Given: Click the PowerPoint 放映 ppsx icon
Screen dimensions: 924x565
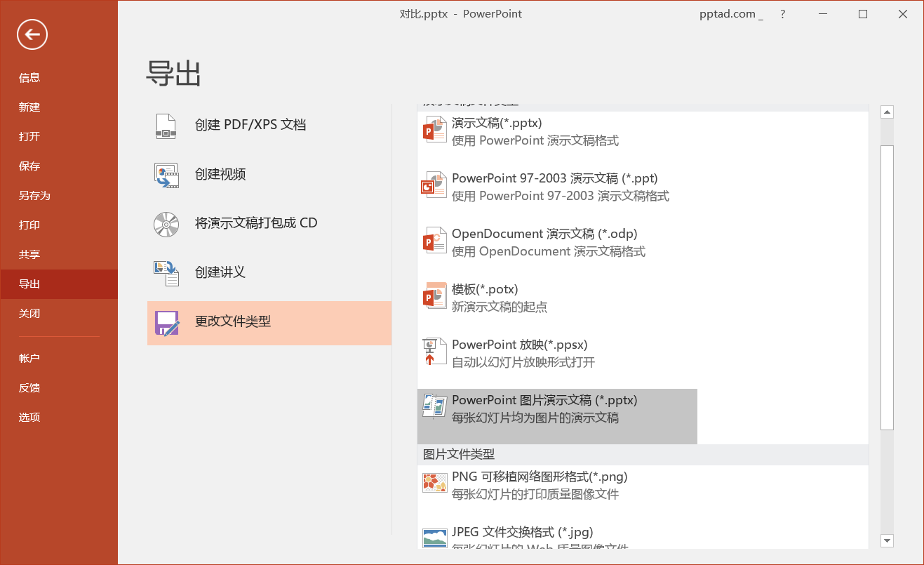Looking at the screenshot, I should pyautogui.click(x=434, y=352).
